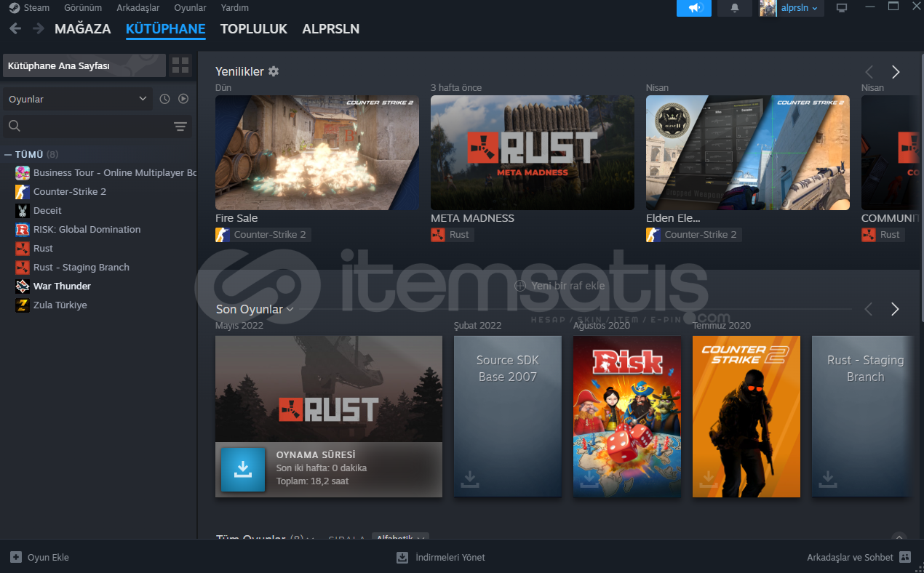Click the back navigation arrow

(x=15, y=29)
